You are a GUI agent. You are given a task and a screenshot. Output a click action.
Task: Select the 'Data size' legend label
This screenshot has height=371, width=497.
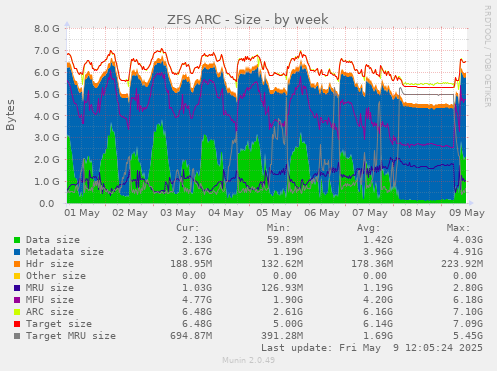(53, 240)
